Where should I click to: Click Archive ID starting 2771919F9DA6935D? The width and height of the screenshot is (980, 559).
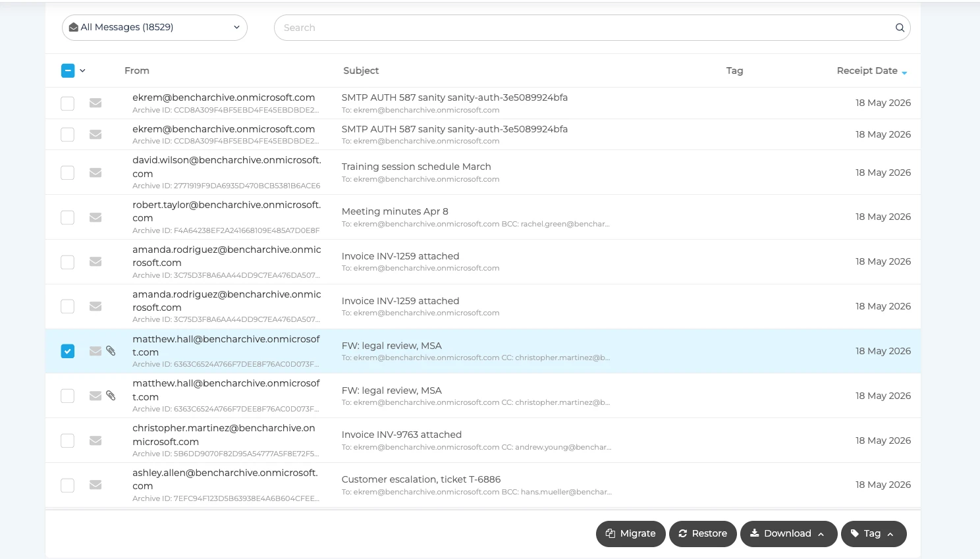pyautogui.click(x=227, y=186)
